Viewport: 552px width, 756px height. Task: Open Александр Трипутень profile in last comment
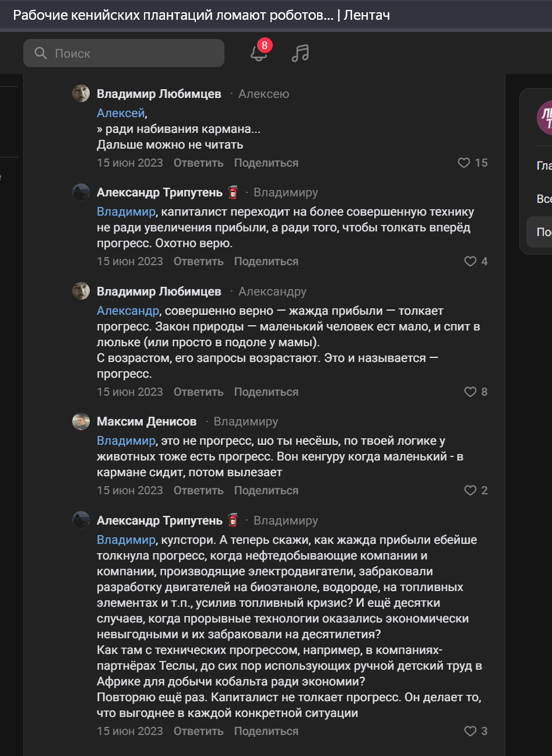[160, 521]
